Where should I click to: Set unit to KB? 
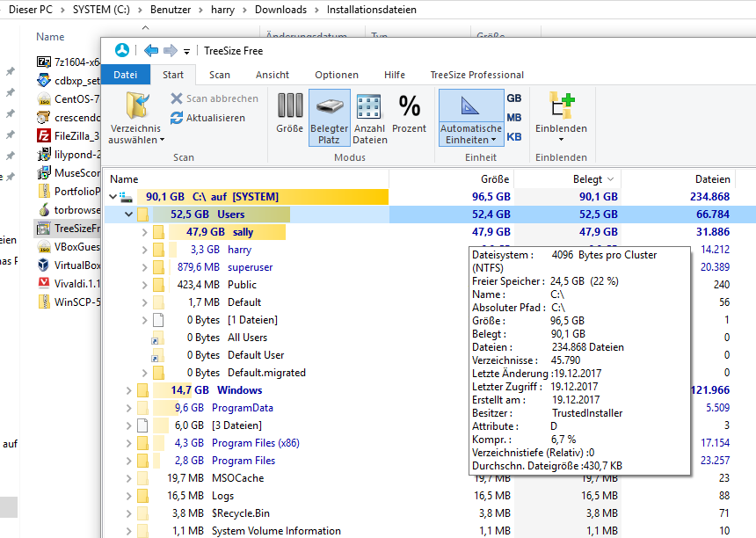[514, 136]
